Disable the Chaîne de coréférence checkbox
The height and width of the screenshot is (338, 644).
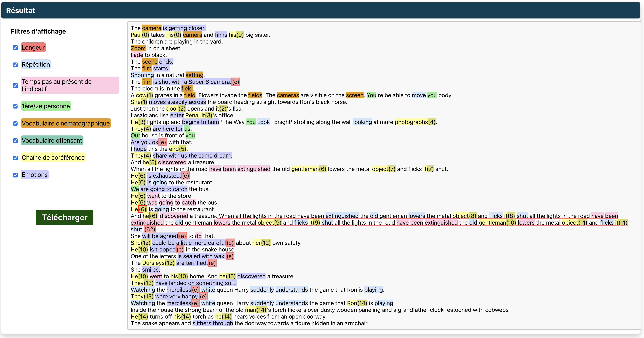16,158
